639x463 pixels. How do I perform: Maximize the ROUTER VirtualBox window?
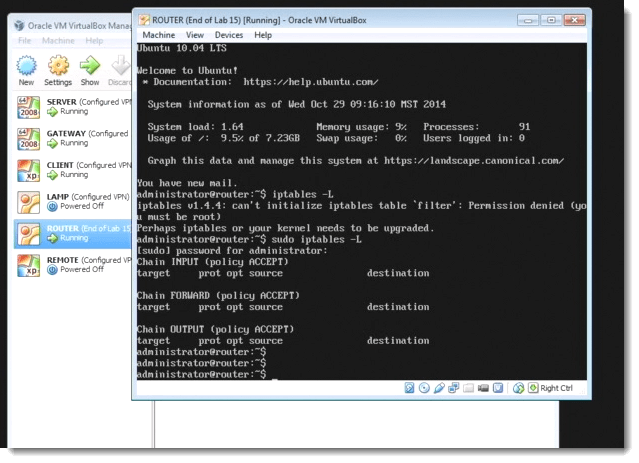pyautogui.click(x=551, y=20)
